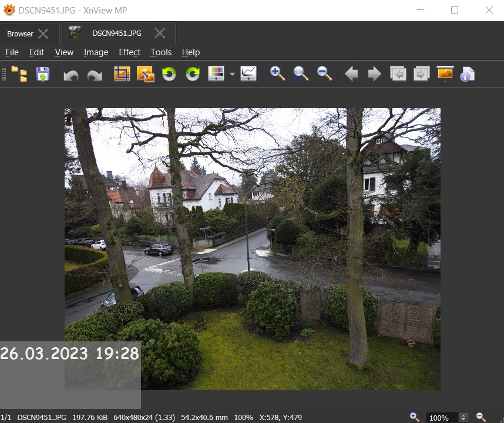
Task: Open the folder browse icon in toolbar
Action: pyautogui.click(x=19, y=74)
